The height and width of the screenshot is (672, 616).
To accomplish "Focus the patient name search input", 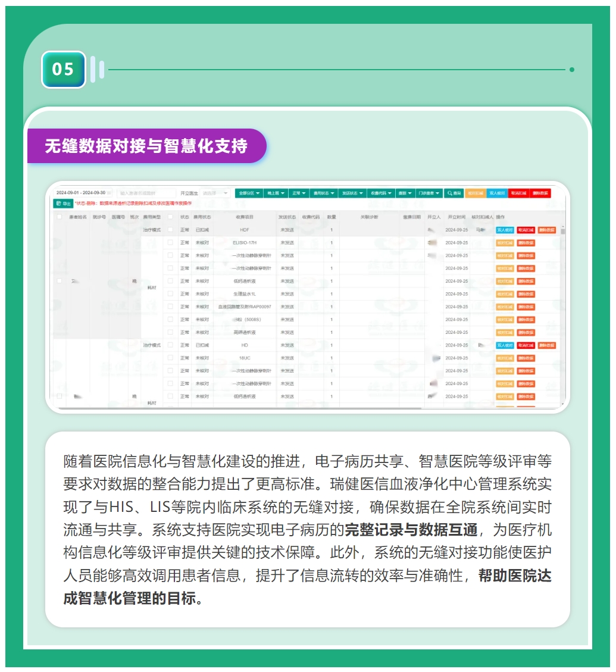I will point(146,193).
